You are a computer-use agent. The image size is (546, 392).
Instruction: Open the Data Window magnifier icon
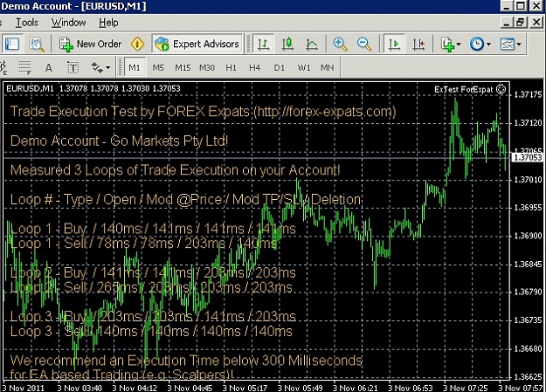point(37,45)
